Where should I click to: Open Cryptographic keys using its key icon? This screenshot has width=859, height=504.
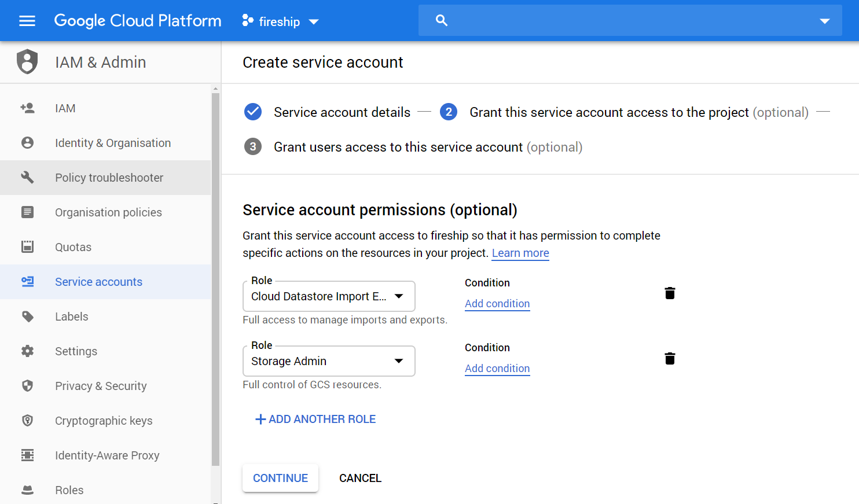[x=27, y=421]
